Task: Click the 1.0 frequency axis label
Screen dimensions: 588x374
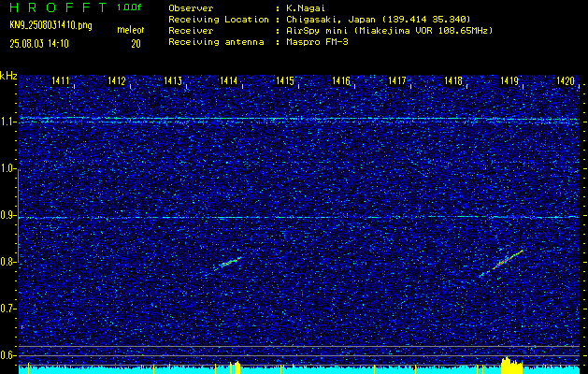Action: coord(7,168)
